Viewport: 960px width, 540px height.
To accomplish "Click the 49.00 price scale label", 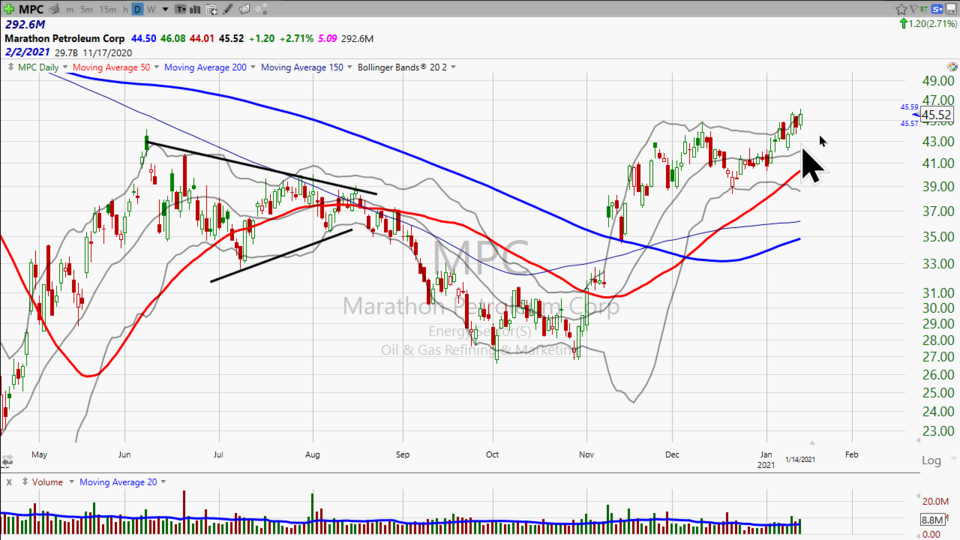I will pyautogui.click(x=939, y=81).
